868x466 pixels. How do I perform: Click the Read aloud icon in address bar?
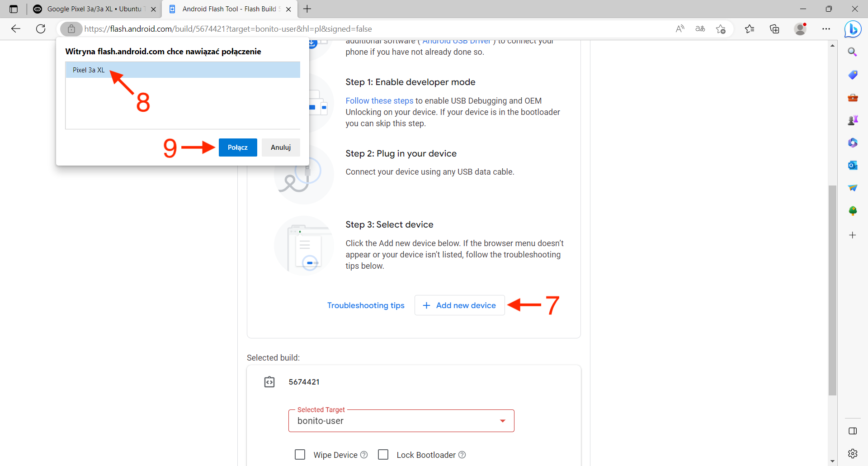pyautogui.click(x=680, y=29)
